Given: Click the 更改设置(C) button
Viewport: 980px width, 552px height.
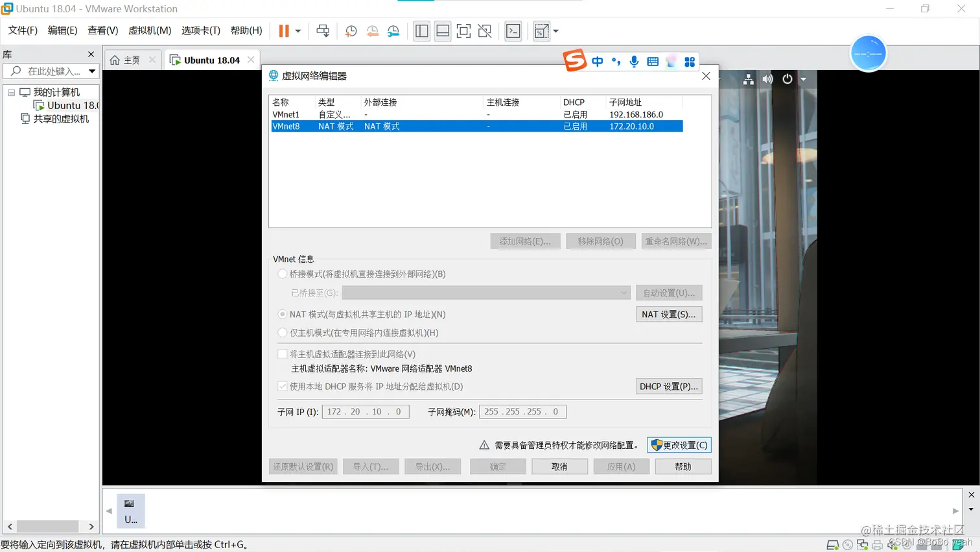Looking at the screenshot, I should (679, 445).
